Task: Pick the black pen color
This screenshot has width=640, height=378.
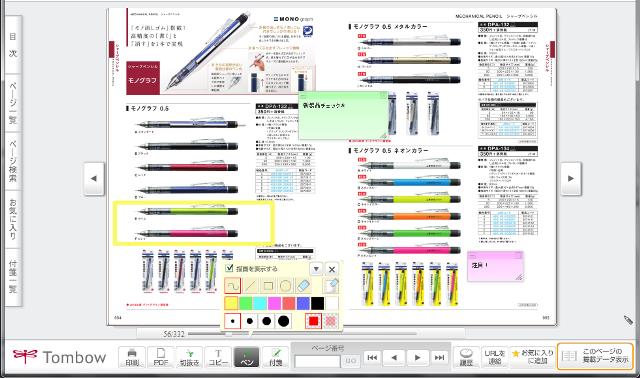Action: coord(317,303)
